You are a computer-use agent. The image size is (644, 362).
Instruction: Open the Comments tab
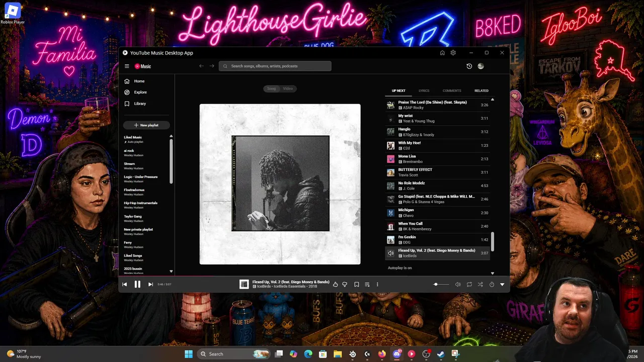(x=452, y=90)
